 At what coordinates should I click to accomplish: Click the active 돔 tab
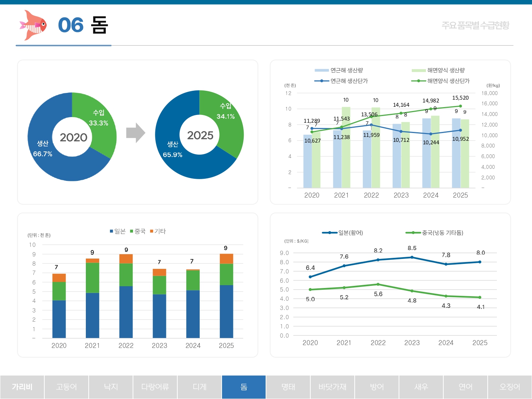click(x=244, y=387)
